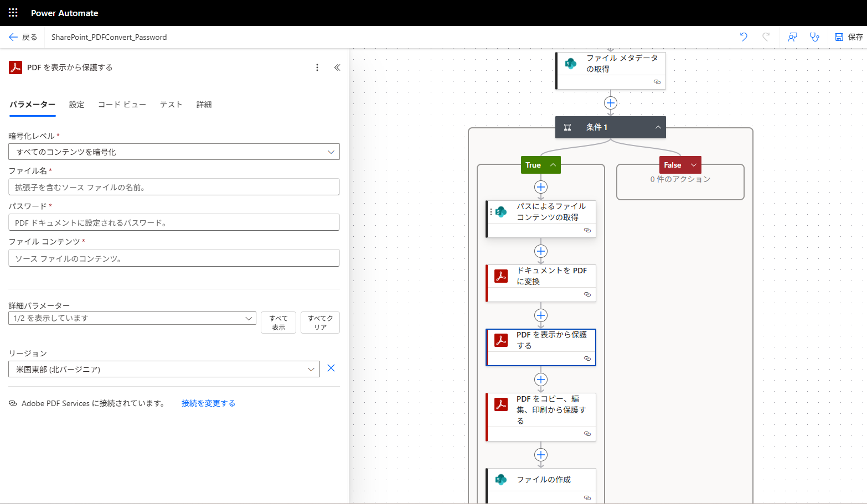Open the テスト tab
Viewport: 867px width, 504px height.
171,105
